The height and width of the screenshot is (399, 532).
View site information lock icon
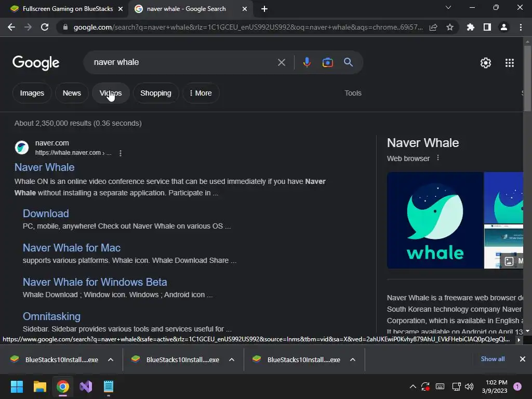[65, 27]
